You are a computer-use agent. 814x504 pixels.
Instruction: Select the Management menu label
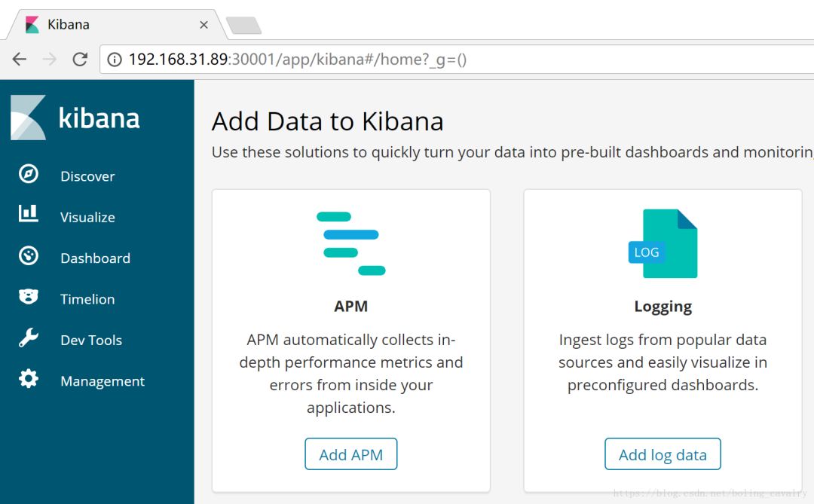103,381
